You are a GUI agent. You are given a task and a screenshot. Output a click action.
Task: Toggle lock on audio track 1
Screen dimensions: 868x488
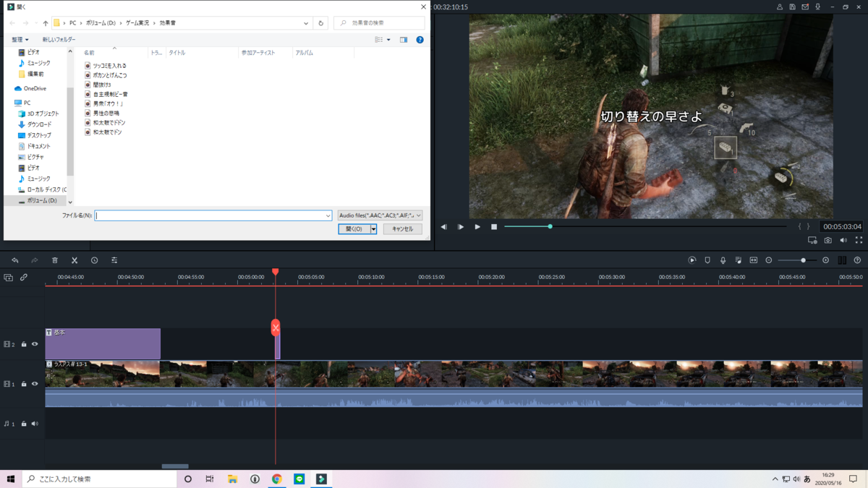(x=24, y=424)
